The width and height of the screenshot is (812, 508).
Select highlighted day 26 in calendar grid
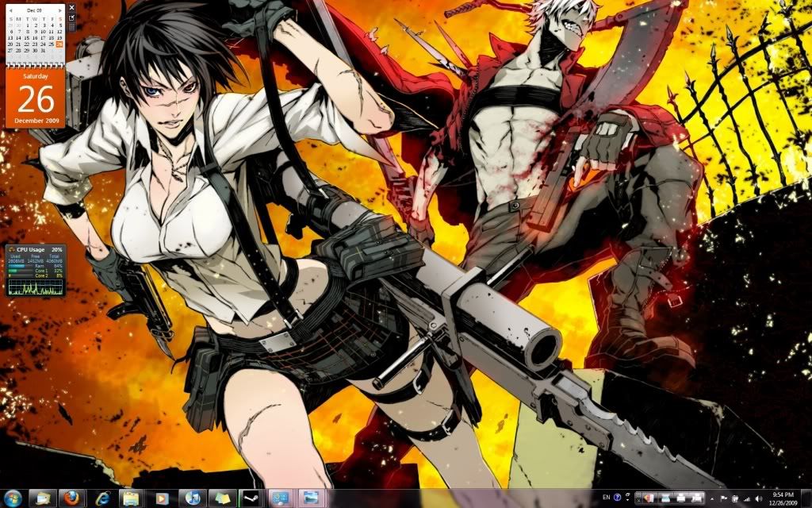click(59, 44)
